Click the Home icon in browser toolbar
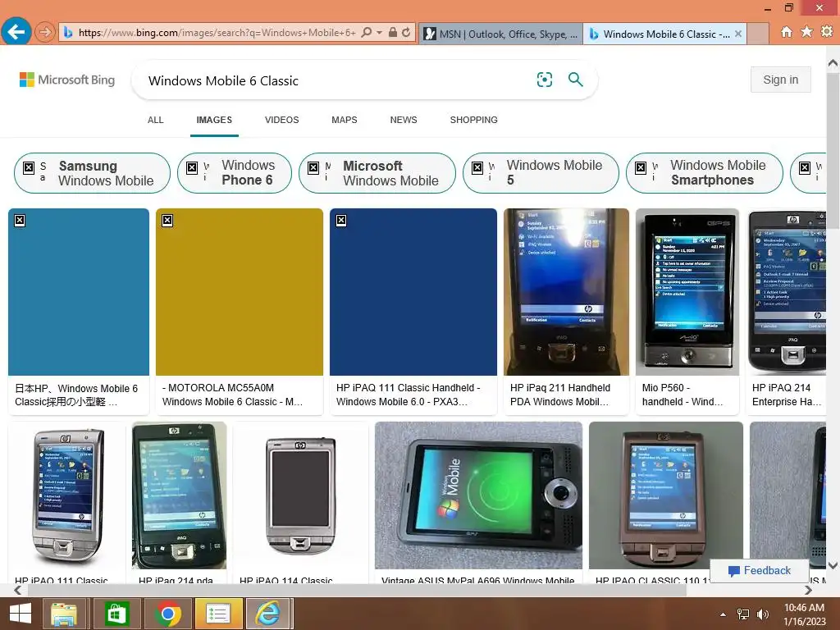The height and width of the screenshot is (630, 840). (x=786, y=32)
